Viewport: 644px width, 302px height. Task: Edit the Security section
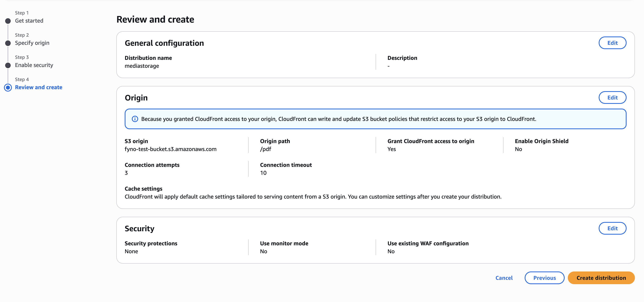(612, 228)
